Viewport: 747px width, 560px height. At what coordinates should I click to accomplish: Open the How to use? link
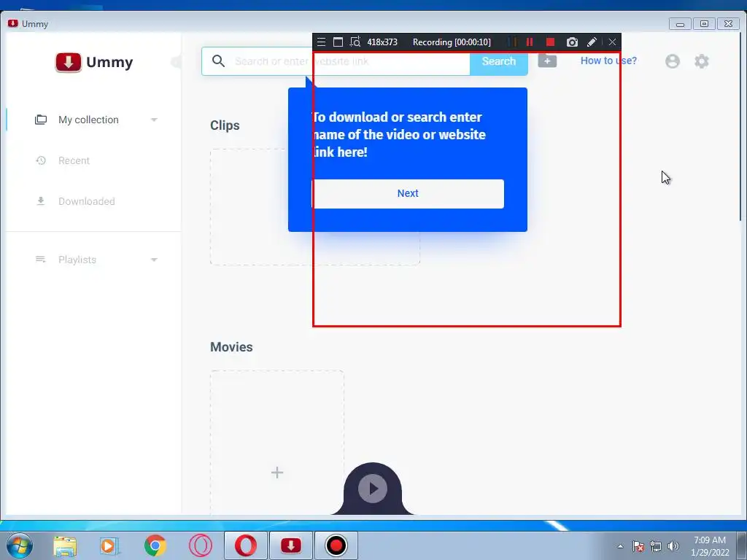tap(608, 61)
